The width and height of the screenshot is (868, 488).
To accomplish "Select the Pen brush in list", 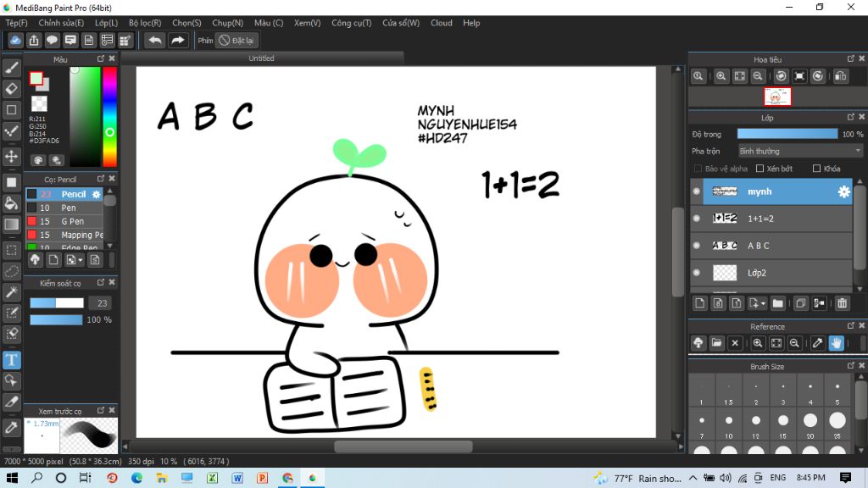I will pos(64,208).
